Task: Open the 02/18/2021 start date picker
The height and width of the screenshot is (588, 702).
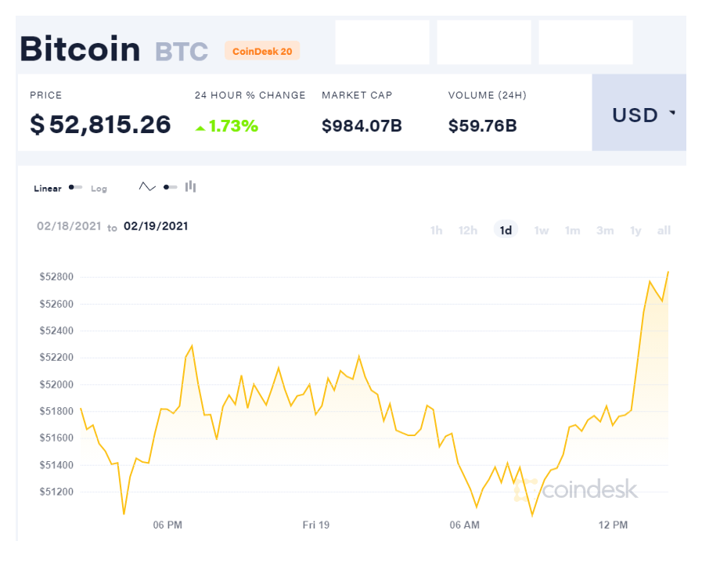Action: (x=69, y=226)
